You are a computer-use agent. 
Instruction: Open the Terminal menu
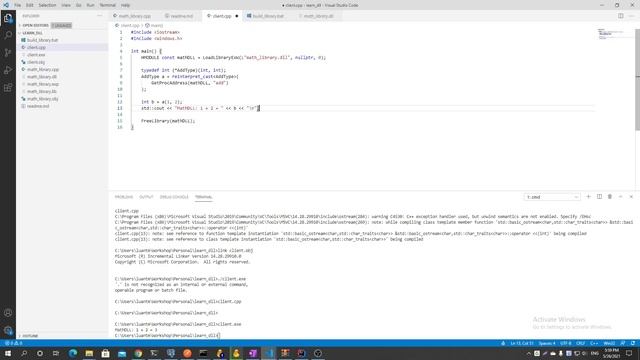108,5
